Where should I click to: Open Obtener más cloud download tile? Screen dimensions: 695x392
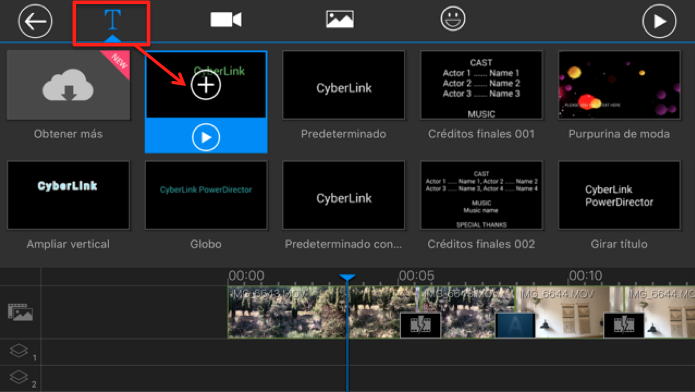tap(68, 85)
